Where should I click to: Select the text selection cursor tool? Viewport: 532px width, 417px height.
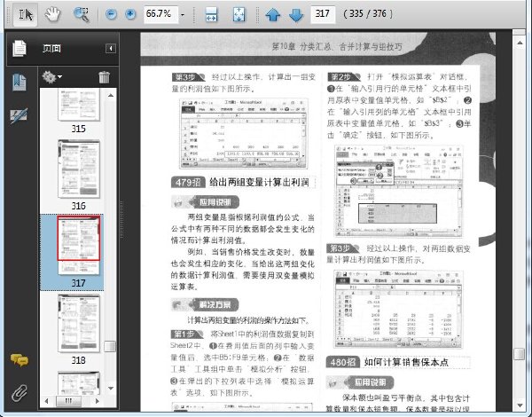pos(25,14)
